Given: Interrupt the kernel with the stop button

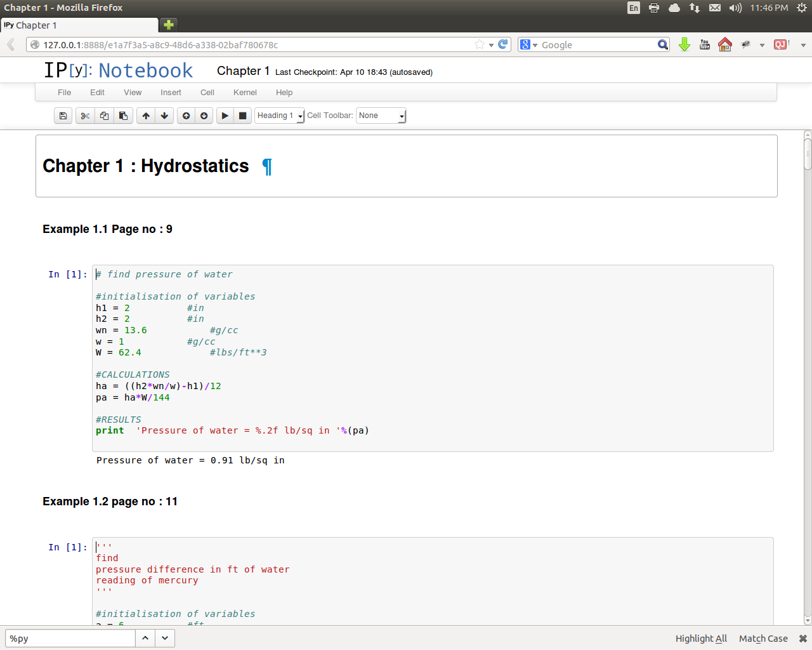Looking at the screenshot, I should [242, 116].
